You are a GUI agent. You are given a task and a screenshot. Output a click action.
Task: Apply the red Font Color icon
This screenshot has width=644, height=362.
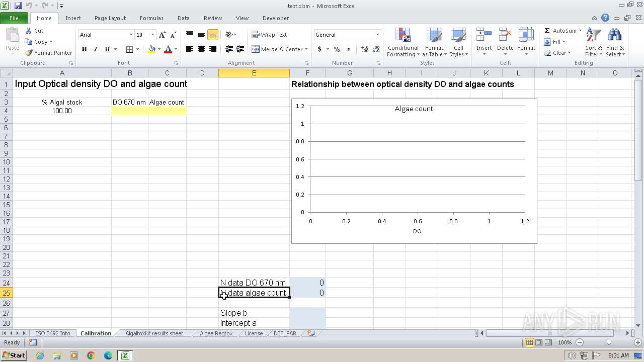[x=168, y=49]
